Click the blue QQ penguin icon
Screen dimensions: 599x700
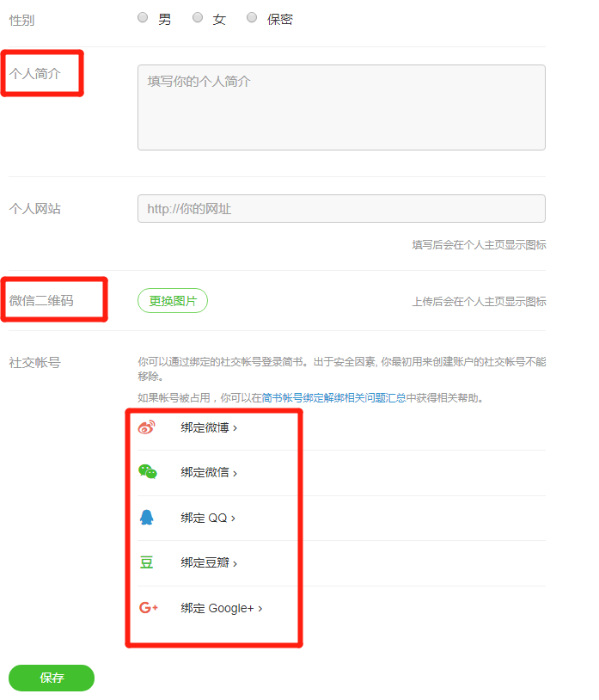pyautogui.click(x=147, y=518)
